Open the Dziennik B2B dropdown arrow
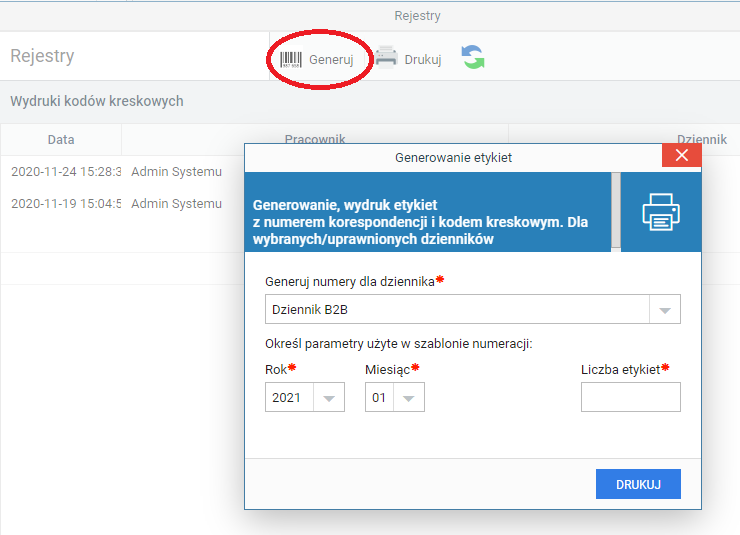 click(x=665, y=309)
